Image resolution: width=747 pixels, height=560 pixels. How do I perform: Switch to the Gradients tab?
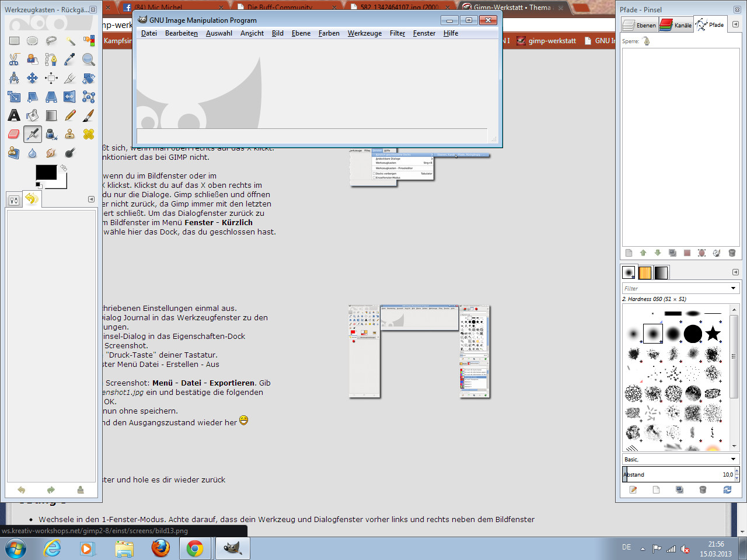point(661,272)
